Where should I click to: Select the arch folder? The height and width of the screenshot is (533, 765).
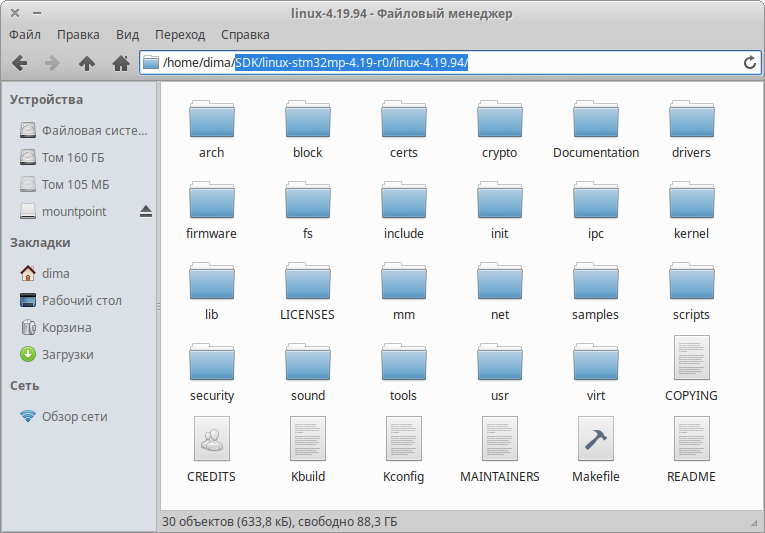211,130
